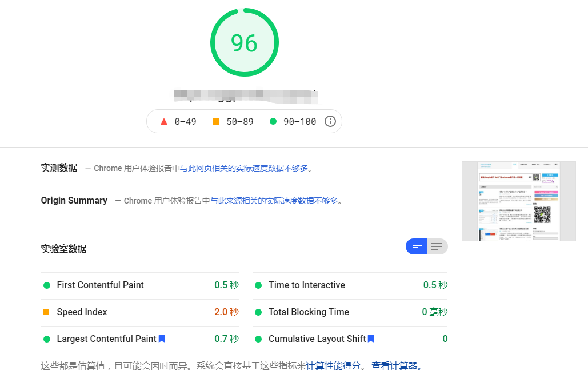Open the score scale info icon
This screenshot has height=378, width=588.
(x=330, y=121)
